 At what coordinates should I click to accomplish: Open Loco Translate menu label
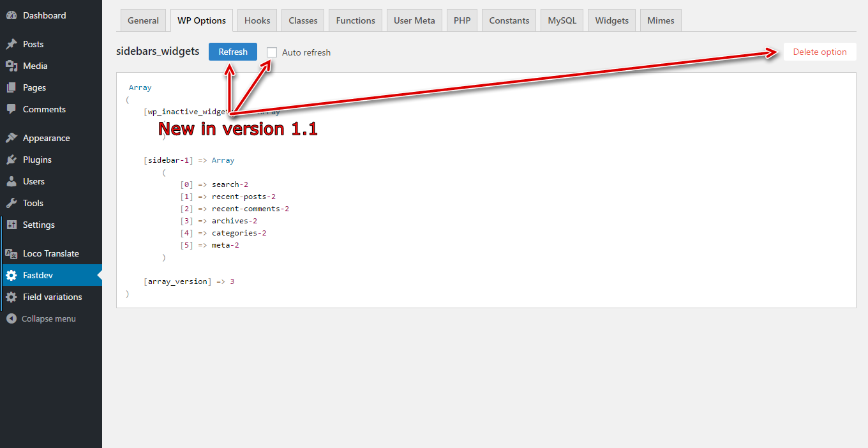(x=51, y=253)
